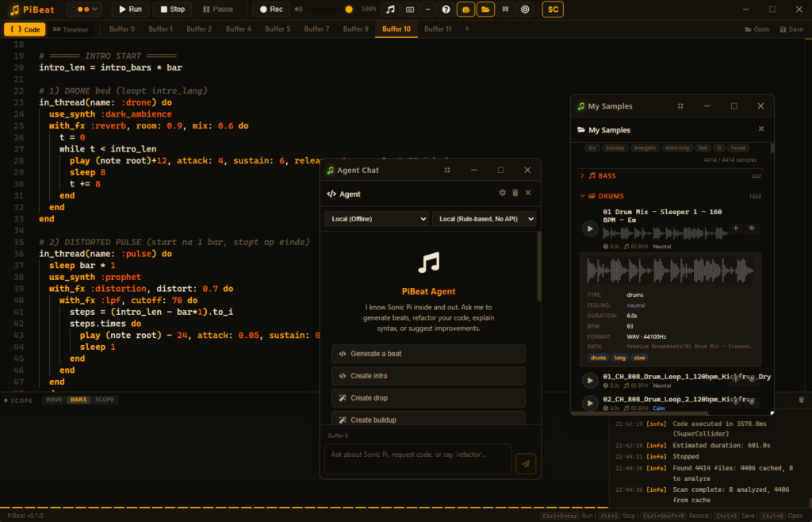Adjust the volume slider knob
This screenshot has width=812, height=522.
tap(349, 10)
